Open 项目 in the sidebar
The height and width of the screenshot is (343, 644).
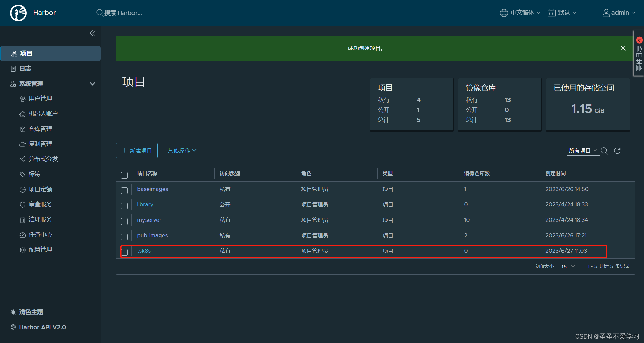point(50,54)
